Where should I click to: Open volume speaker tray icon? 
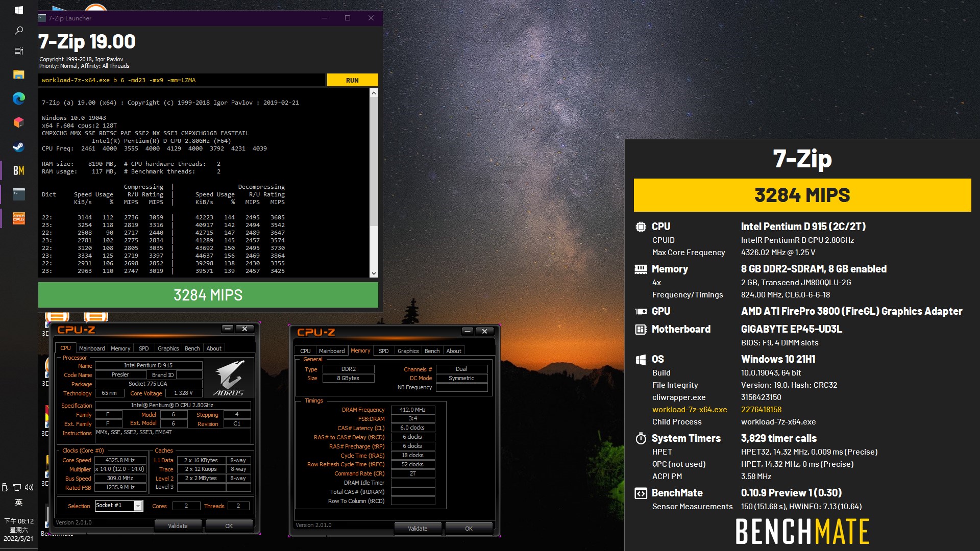pos(29,487)
